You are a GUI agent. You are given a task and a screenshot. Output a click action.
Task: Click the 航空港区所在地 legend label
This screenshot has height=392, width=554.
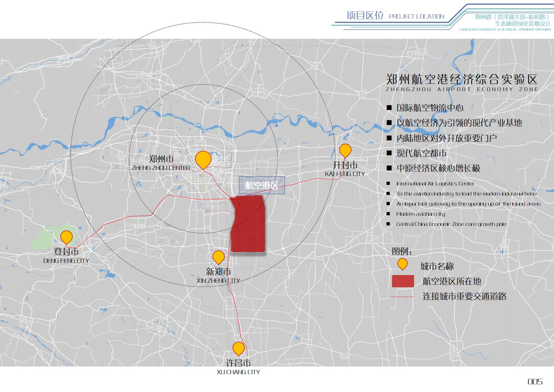pyautogui.click(x=452, y=281)
